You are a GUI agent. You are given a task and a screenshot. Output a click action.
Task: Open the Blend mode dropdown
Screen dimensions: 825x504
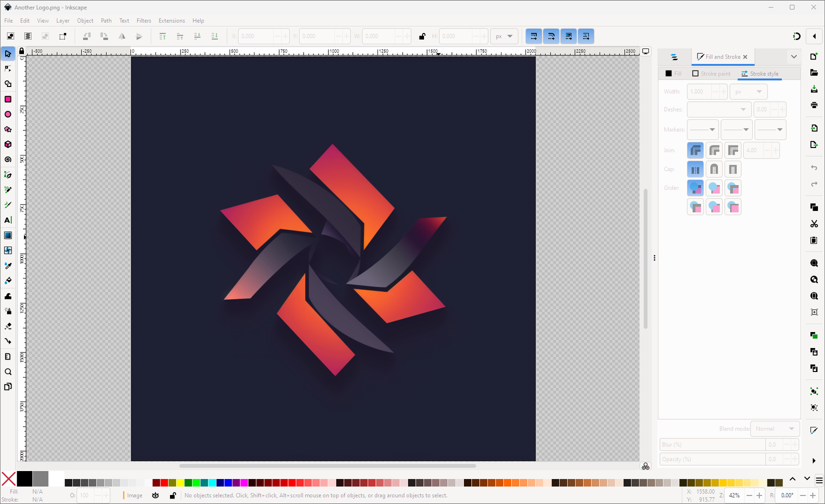pyautogui.click(x=775, y=428)
